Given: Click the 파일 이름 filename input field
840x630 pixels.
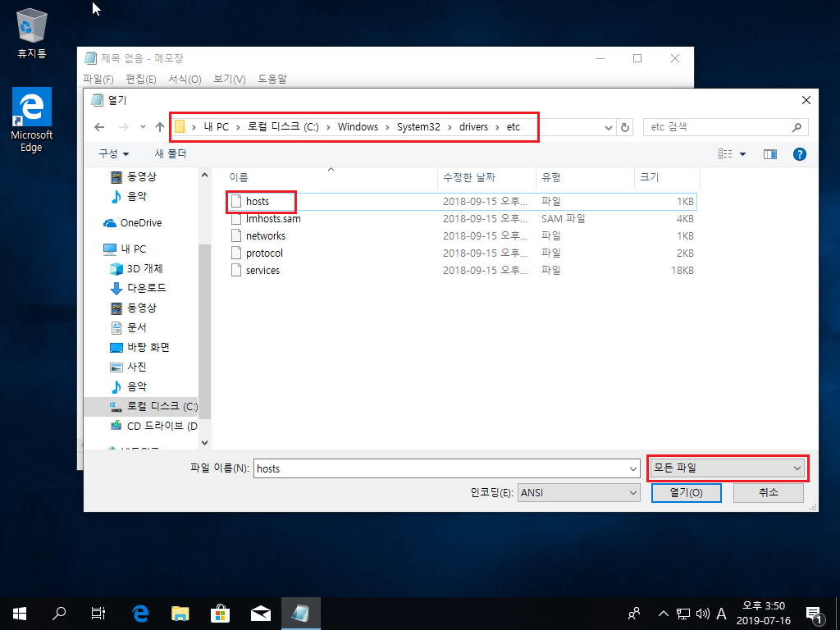Looking at the screenshot, I should (447, 468).
